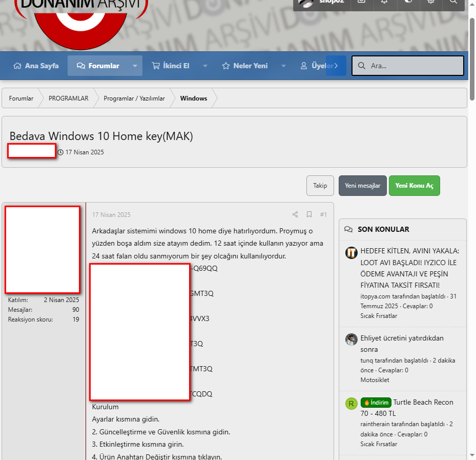Go to Programlar / Yazılımlar breadcrumb
Viewport: 476px width, 460px height.
134,98
